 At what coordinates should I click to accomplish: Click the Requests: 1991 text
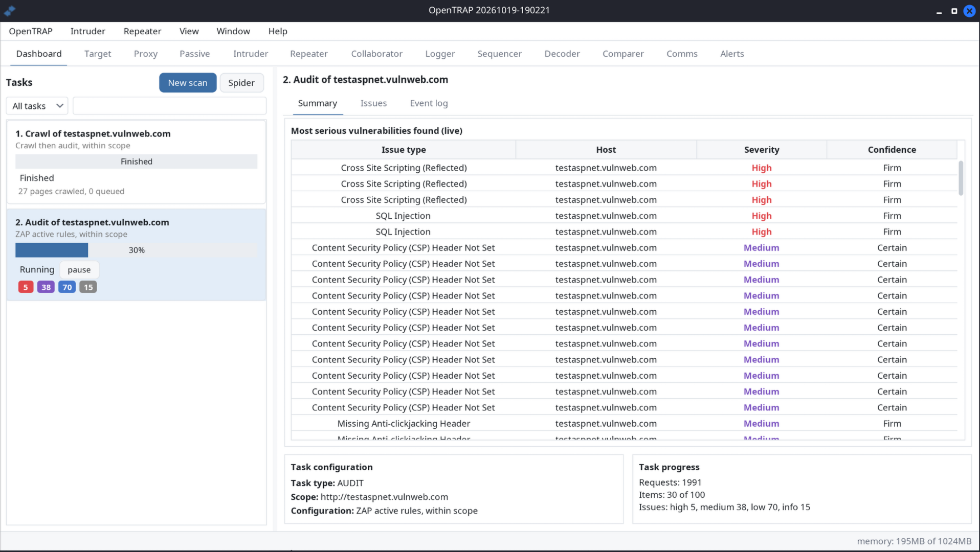pos(670,482)
